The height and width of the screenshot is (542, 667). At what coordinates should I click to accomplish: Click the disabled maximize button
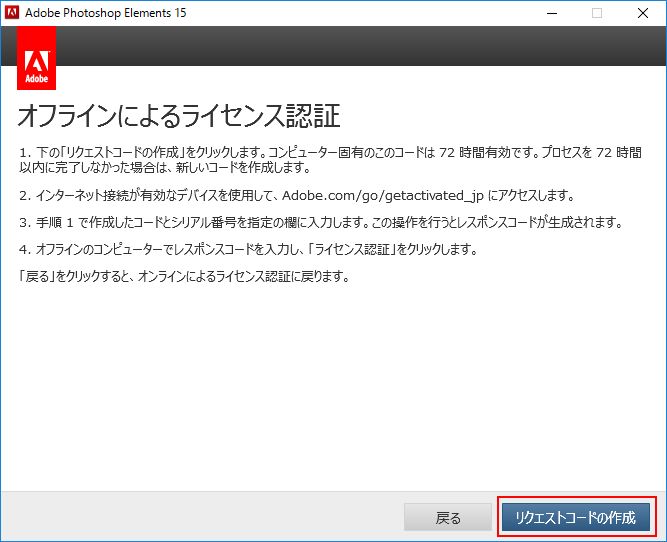click(x=597, y=13)
